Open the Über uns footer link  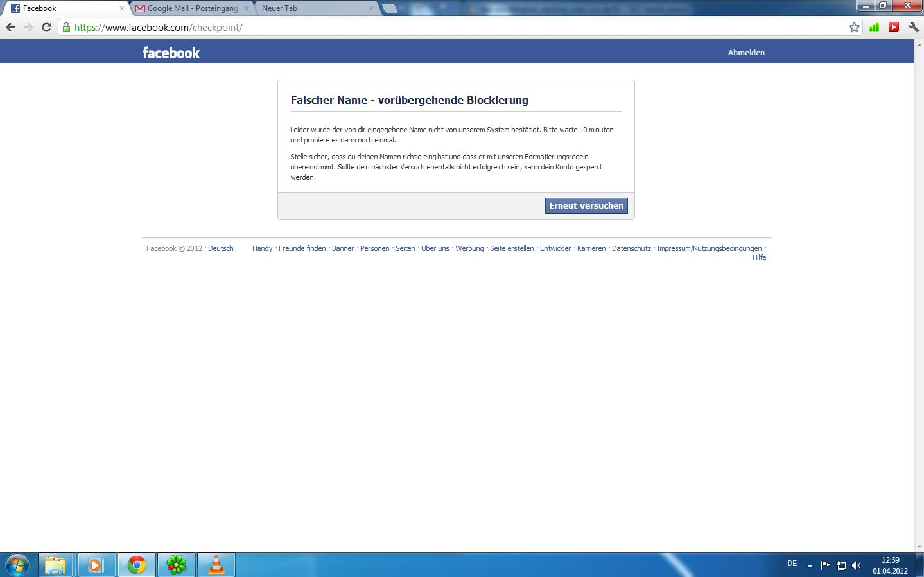[x=435, y=248]
